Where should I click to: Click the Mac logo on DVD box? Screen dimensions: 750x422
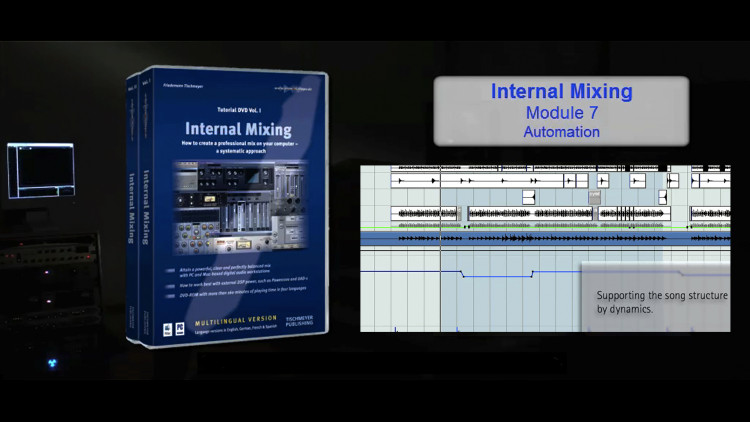(x=167, y=329)
